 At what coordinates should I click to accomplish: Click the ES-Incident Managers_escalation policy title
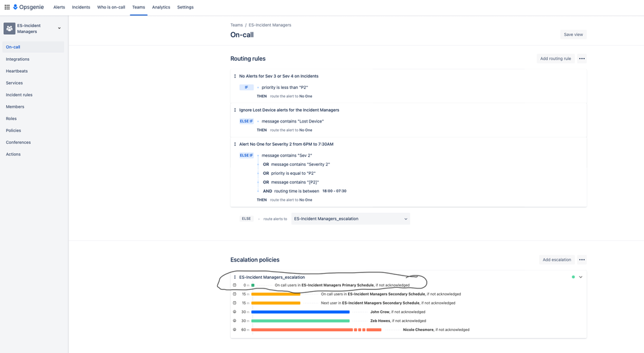(272, 277)
